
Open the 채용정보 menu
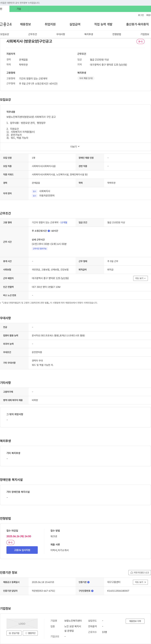[x=25, y=24]
